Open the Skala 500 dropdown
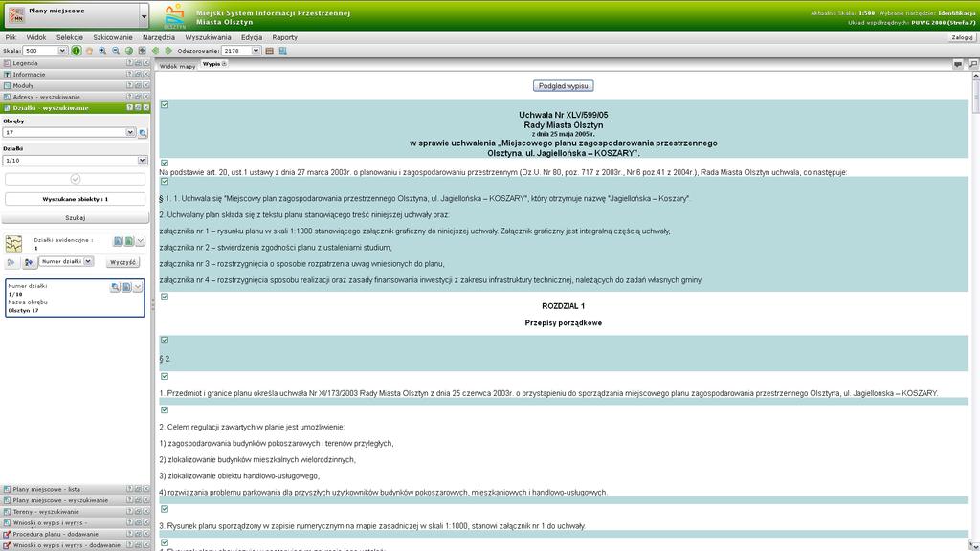980x551 pixels. coord(62,51)
